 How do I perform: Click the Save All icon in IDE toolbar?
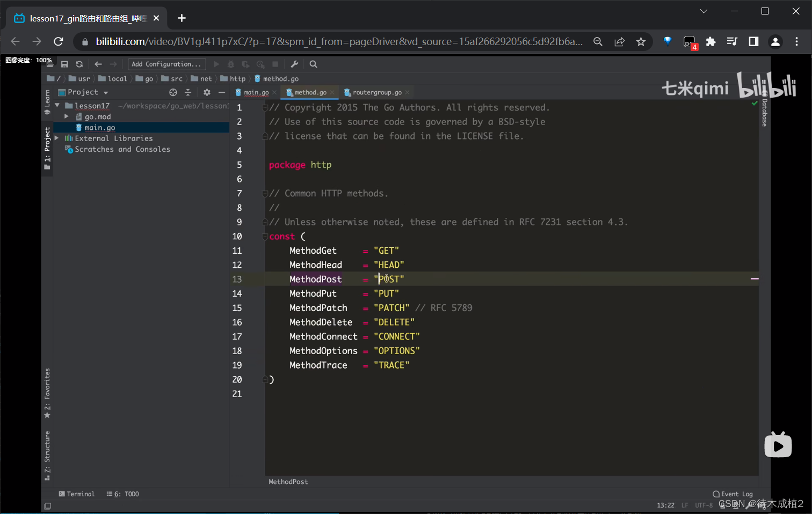(x=64, y=64)
